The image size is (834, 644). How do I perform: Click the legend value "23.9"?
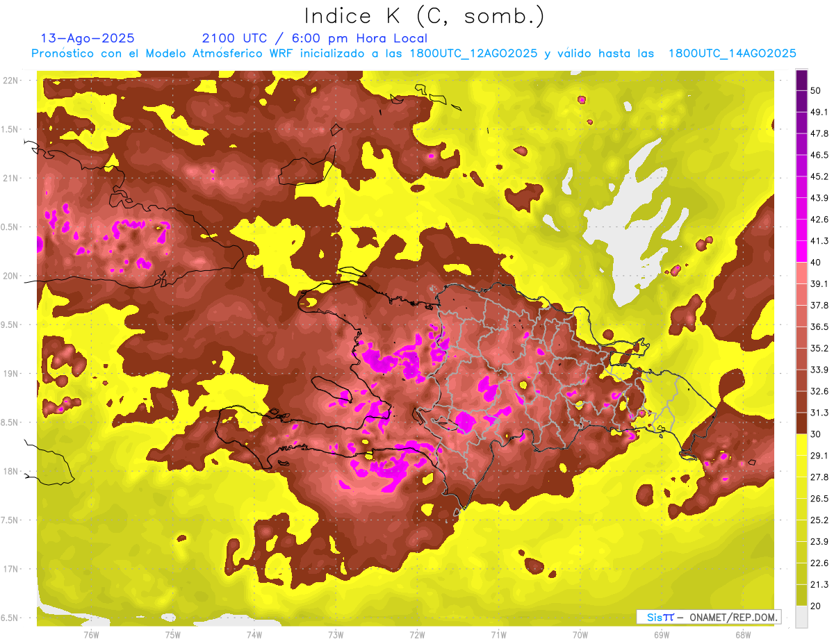(x=819, y=542)
